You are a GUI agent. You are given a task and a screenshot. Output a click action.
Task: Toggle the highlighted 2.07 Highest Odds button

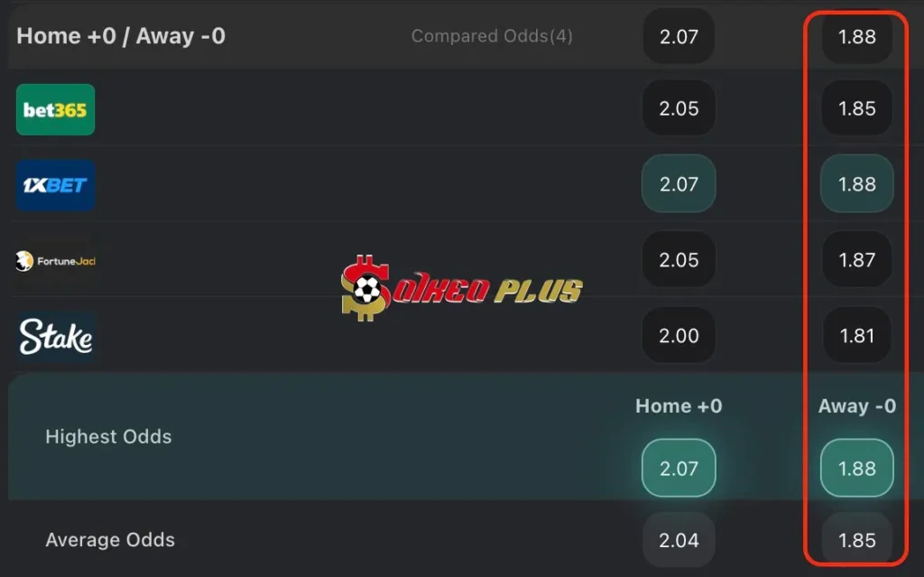tap(679, 468)
